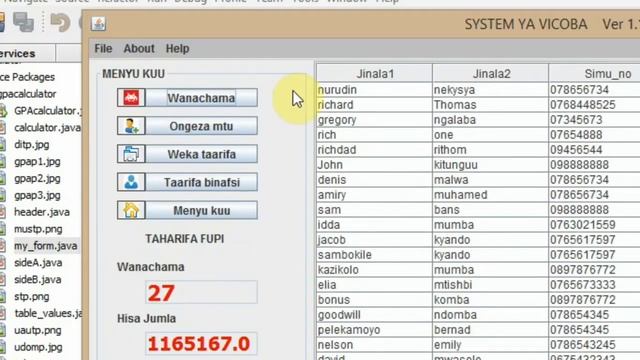Viewport: 640px width, 360px height.
Task: Click the undo arrow in NetBeans toolbar
Action: point(60,22)
